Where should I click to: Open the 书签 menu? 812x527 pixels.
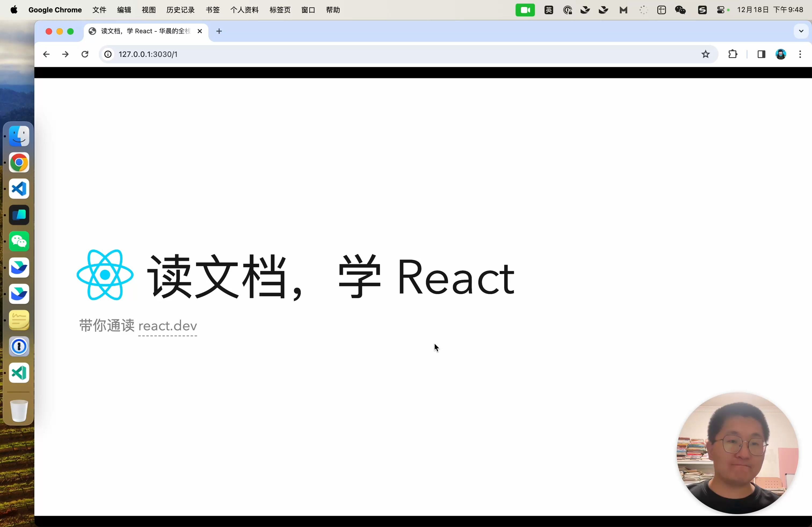[213, 10]
